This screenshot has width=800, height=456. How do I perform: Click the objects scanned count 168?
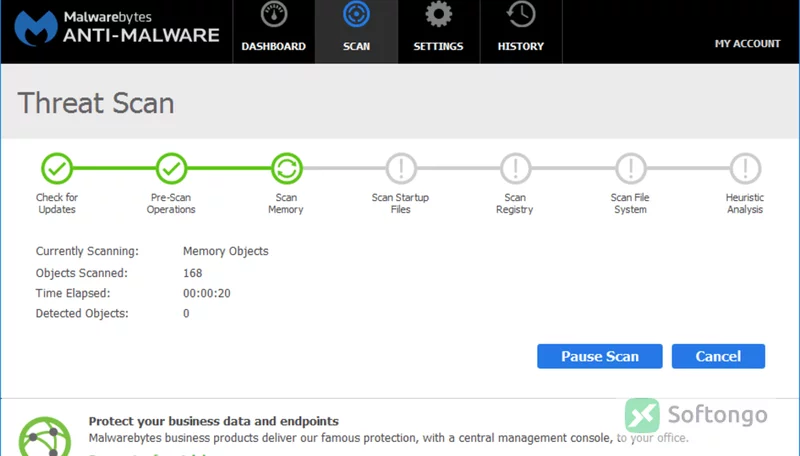[193, 273]
